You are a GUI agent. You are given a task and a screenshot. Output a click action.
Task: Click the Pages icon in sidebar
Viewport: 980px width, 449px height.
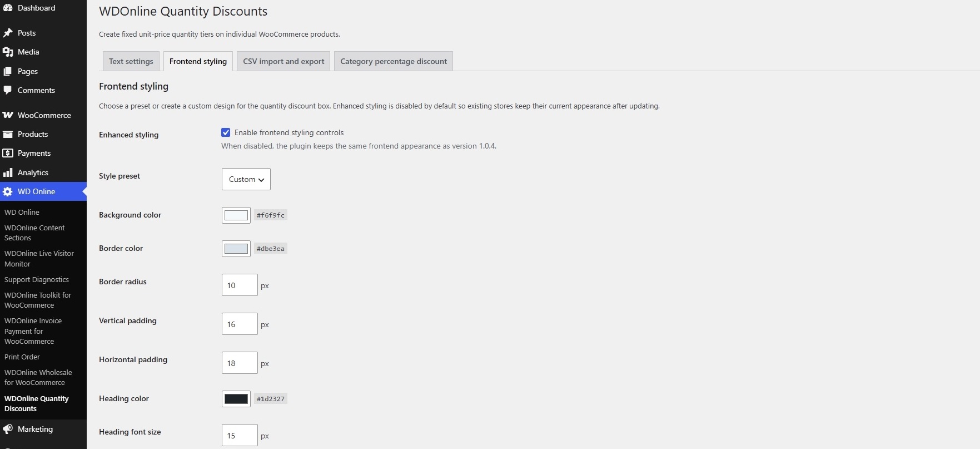coord(8,71)
